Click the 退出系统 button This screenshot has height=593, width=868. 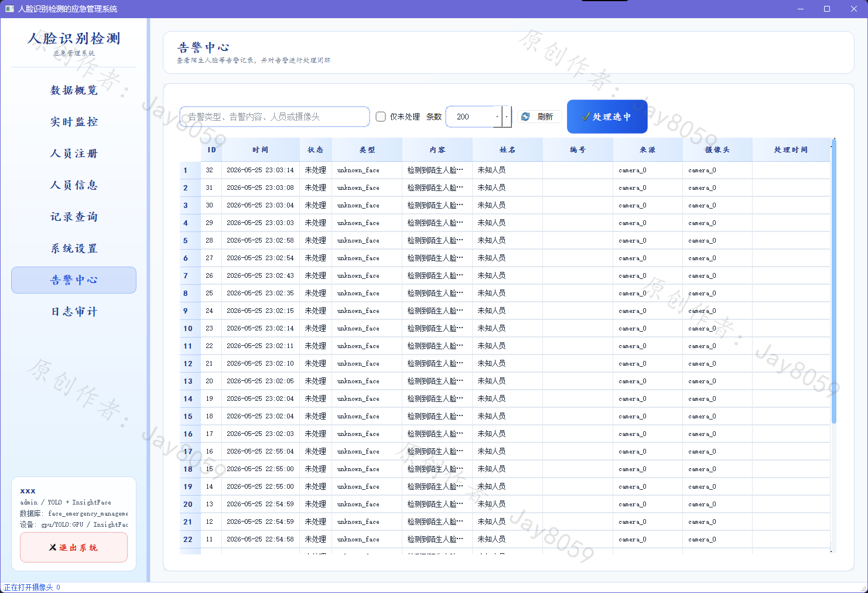point(74,547)
